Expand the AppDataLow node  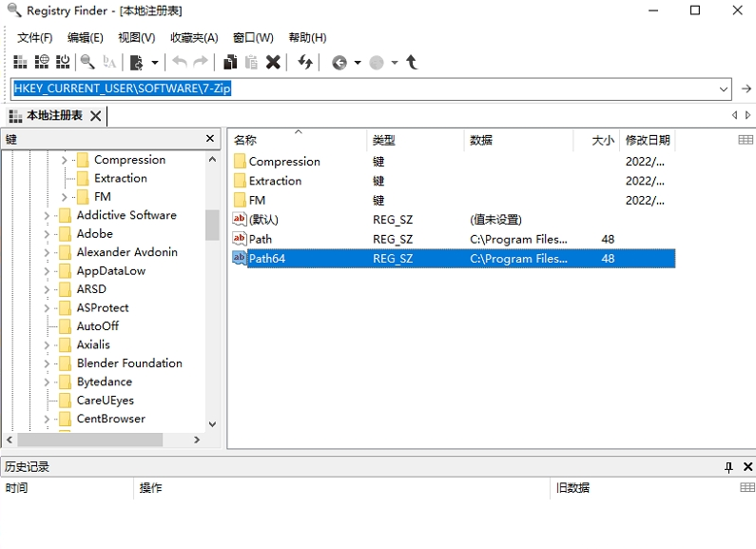click(x=47, y=271)
